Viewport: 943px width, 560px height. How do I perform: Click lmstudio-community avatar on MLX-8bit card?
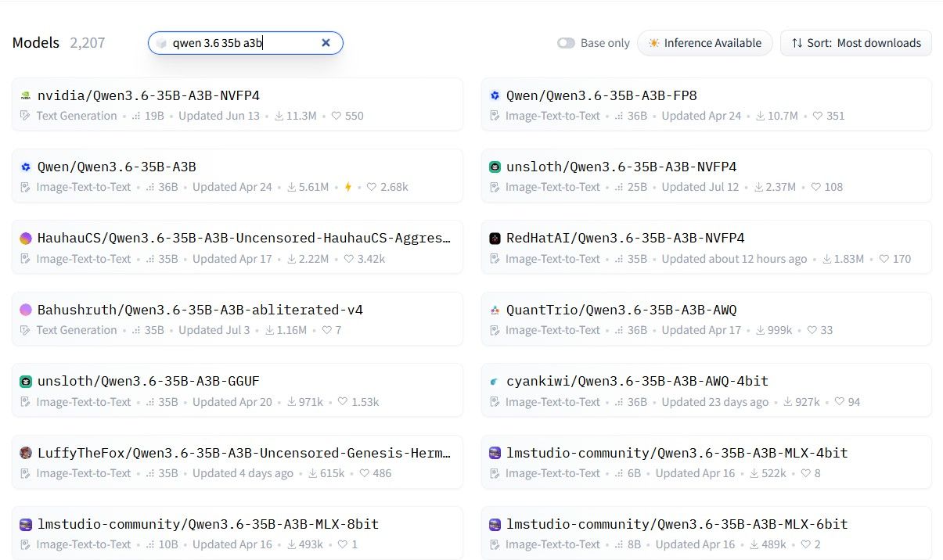click(x=26, y=524)
